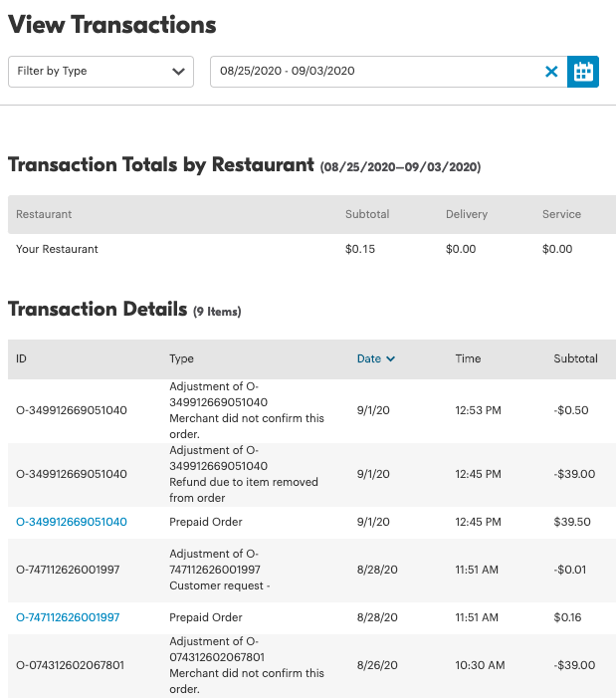Click the date range input field
Viewport: 616px width, 699px height.
388,72
